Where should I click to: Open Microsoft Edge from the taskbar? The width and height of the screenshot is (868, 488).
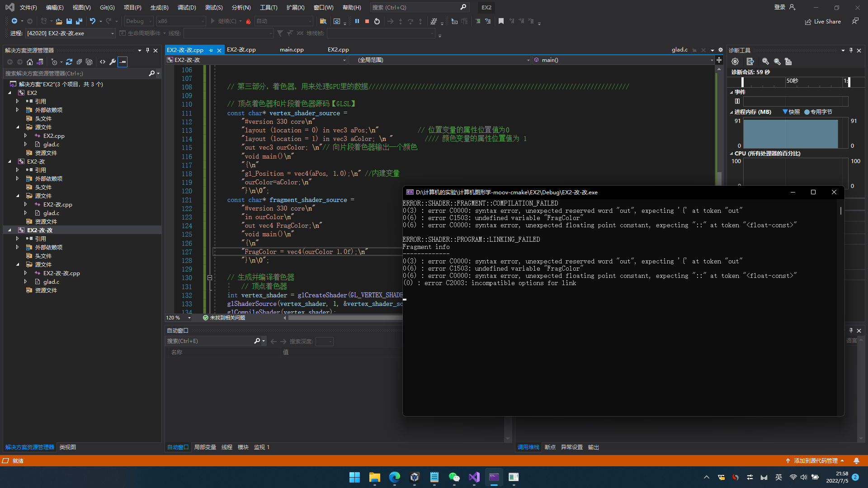coord(395,477)
